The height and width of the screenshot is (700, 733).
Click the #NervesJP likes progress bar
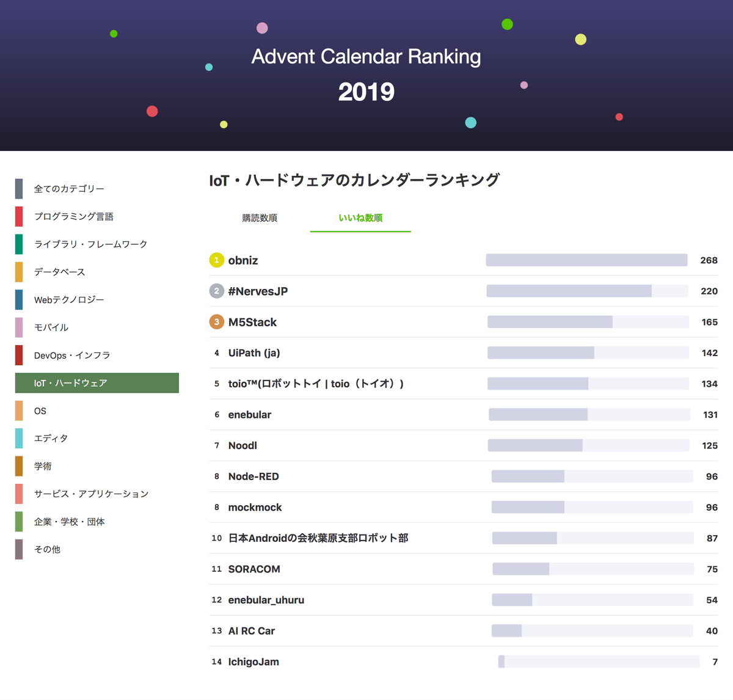point(588,291)
